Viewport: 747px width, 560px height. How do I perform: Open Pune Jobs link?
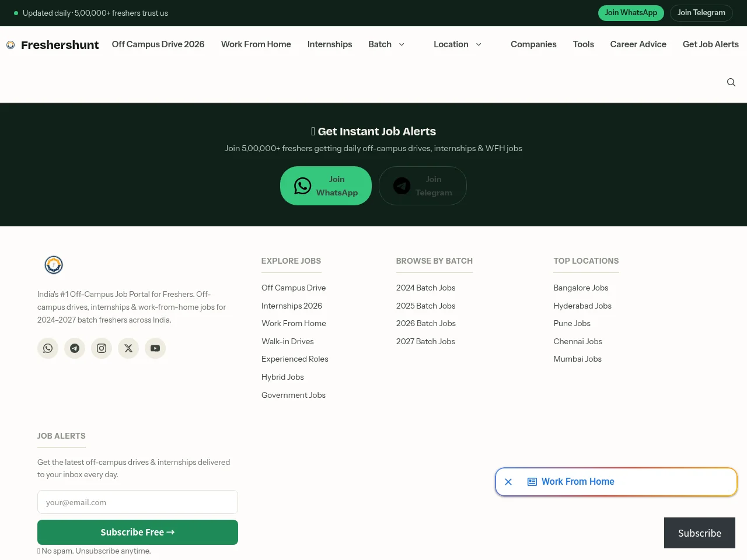pyautogui.click(x=572, y=323)
